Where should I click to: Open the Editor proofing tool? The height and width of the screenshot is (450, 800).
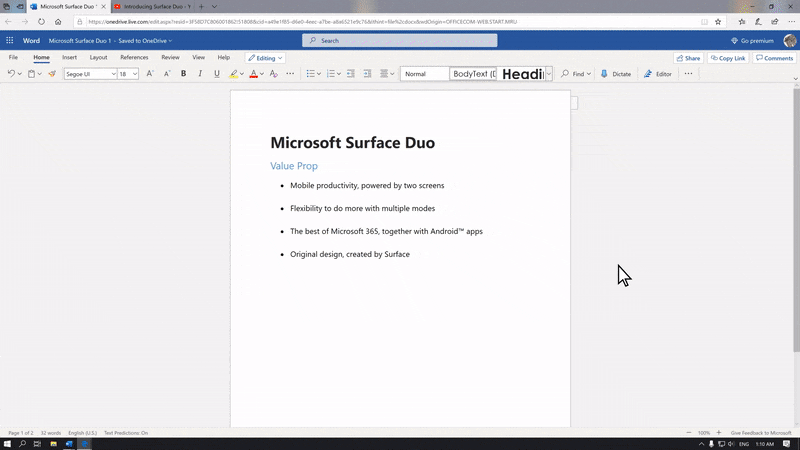(657, 74)
